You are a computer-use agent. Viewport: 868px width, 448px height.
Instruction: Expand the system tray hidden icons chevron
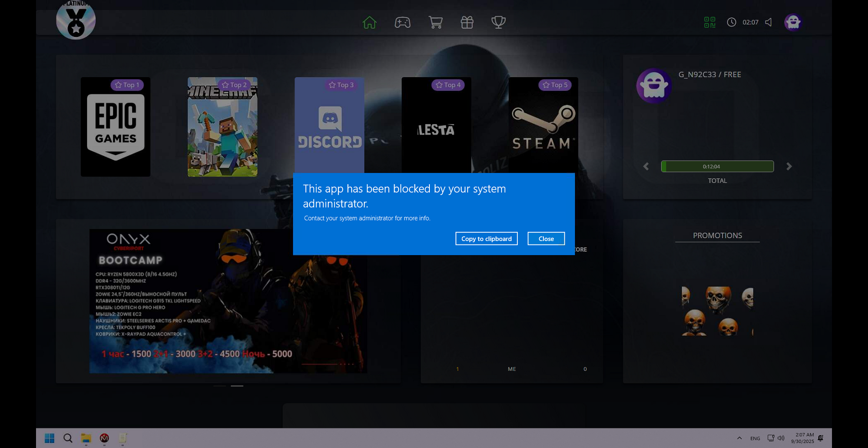pos(739,438)
